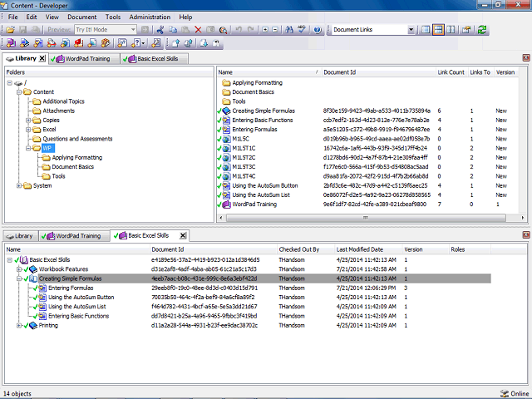
Task: Expand the Workbook Features section
Action: click(x=19, y=269)
